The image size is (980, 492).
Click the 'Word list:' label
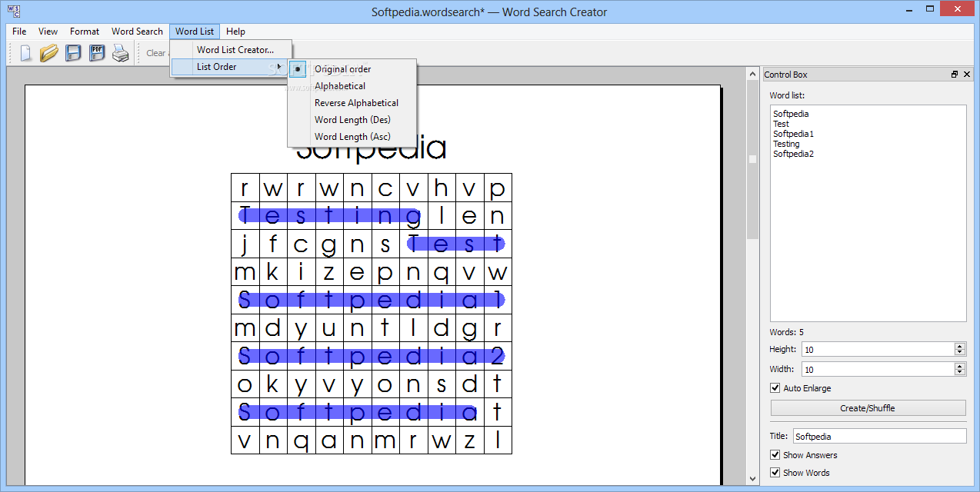[787, 95]
